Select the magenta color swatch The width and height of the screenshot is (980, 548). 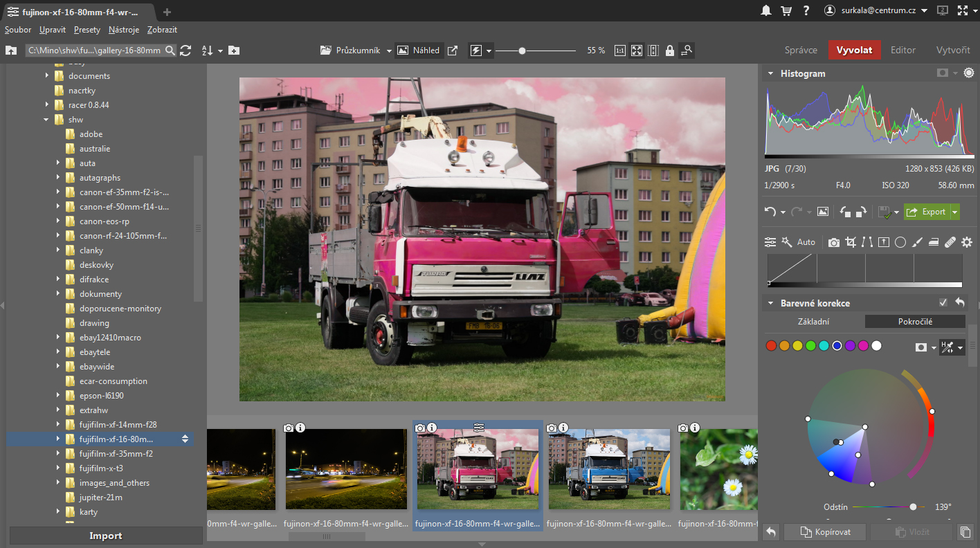[x=863, y=345]
